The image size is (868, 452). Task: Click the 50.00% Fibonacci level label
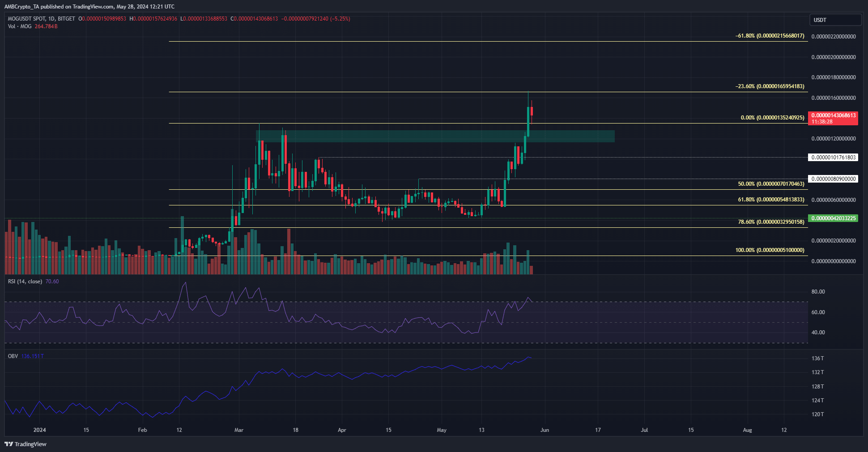click(x=771, y=184)
